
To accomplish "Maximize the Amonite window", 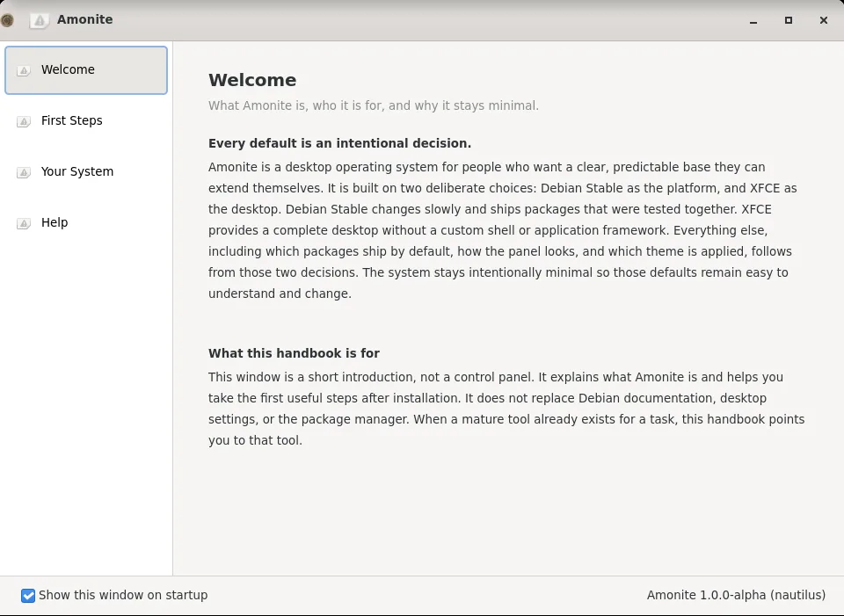I will (x=789, y=20).
